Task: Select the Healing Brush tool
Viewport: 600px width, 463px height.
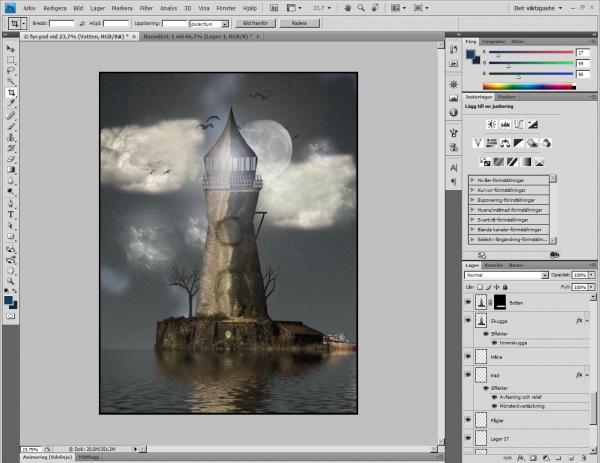Action: click(x=10, y=116)
